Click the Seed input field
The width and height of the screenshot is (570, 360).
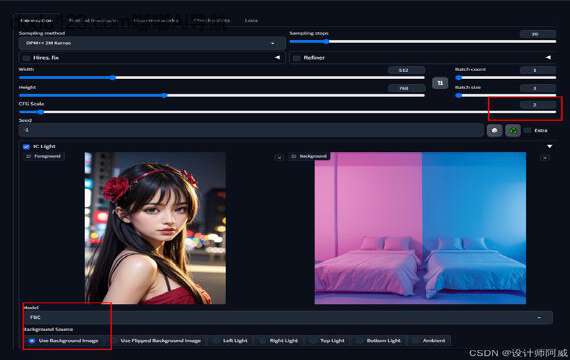coord(251,130)
